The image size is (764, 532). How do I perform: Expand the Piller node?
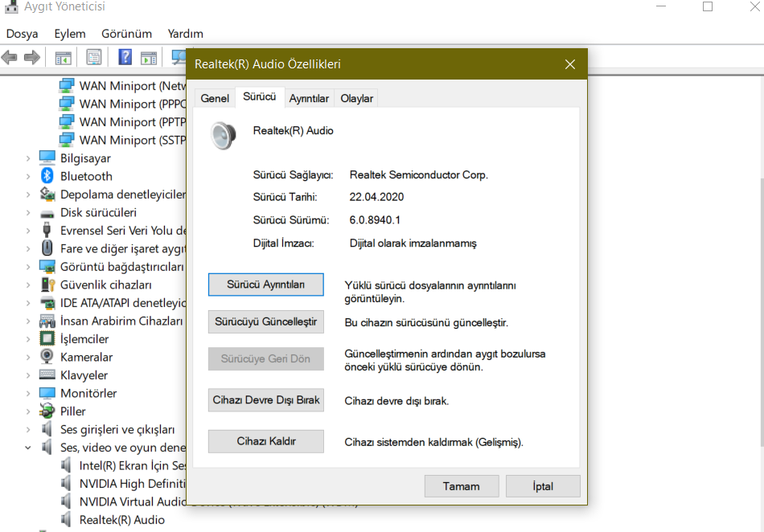28,411
